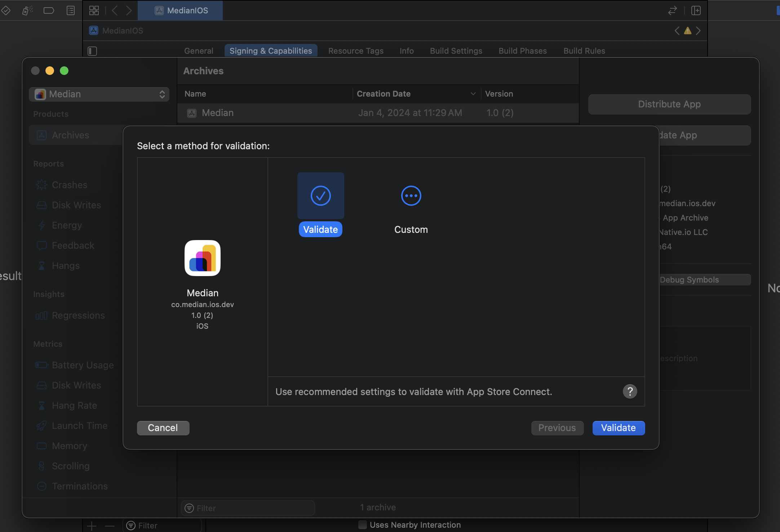Open the Hangs report

click(66, 266)
